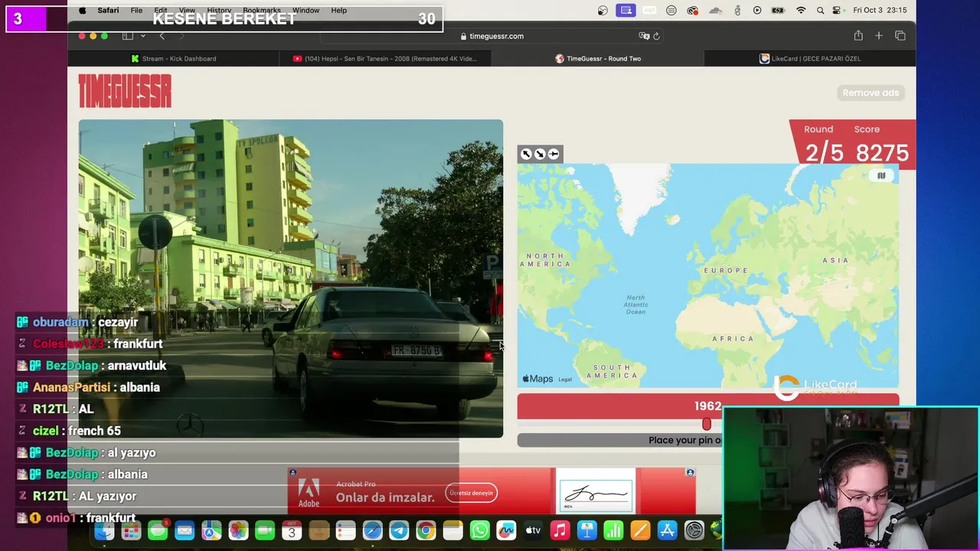Open Messages from the Dock
Viewport: 980px width, 551px height.
click(x=158, y=530)
